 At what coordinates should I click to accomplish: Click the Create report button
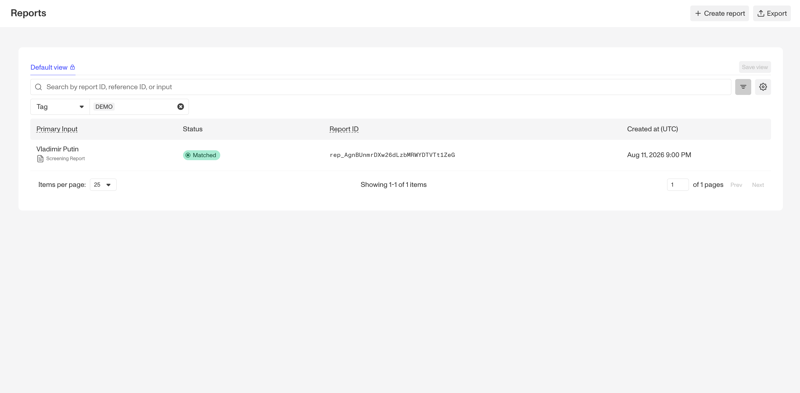tap(719, 13)
